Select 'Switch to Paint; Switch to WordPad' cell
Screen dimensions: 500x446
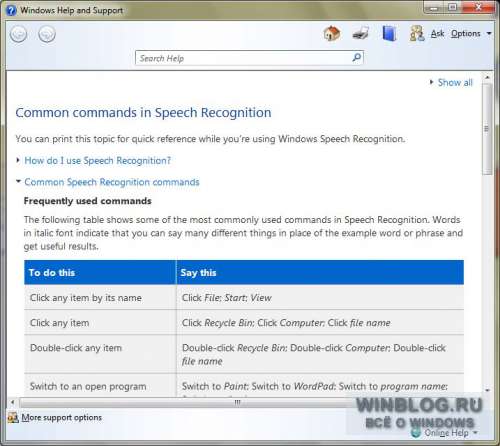click(320, 386)
